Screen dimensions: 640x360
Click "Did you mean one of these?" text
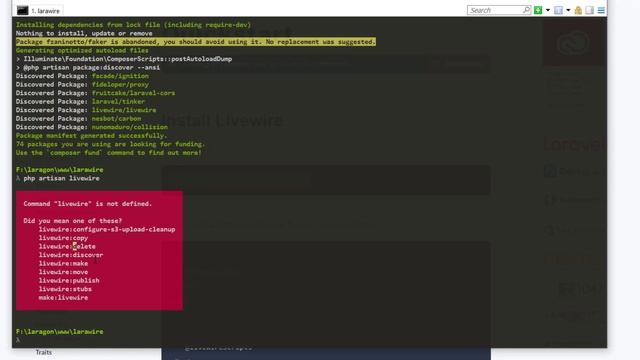(x=73, y=221)
